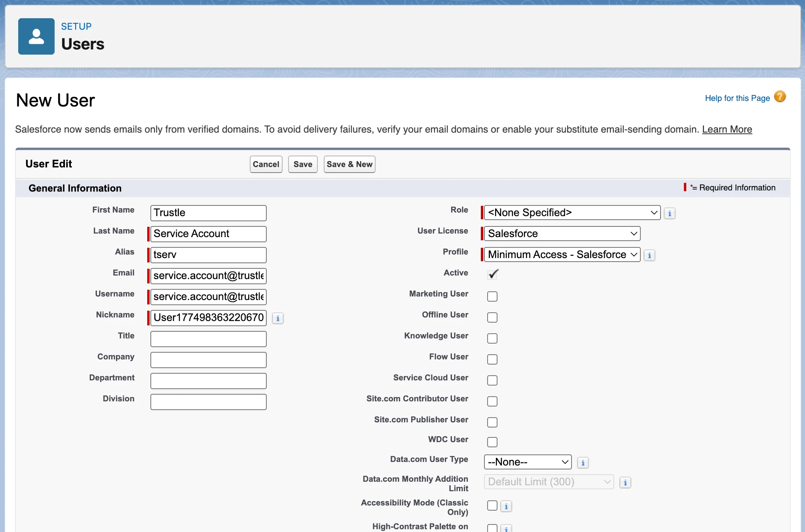Enable the Service Cloud User checkbox
Image resolution: width=805 pixels, height=532 pixels.
coord(492,380)
